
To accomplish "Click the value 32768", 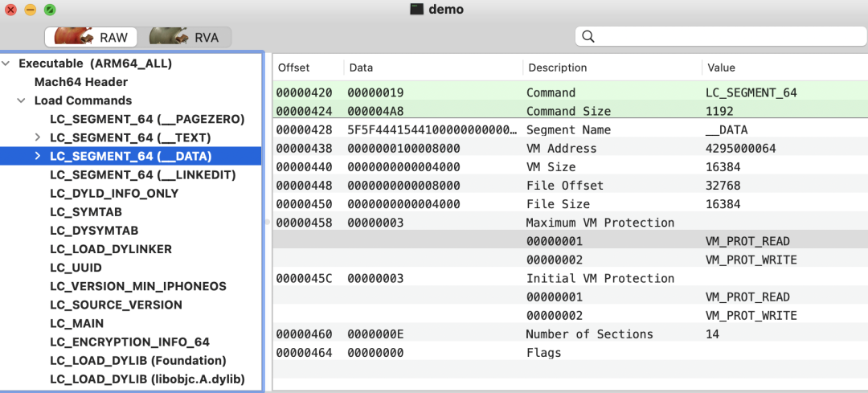I will point(723,186).
